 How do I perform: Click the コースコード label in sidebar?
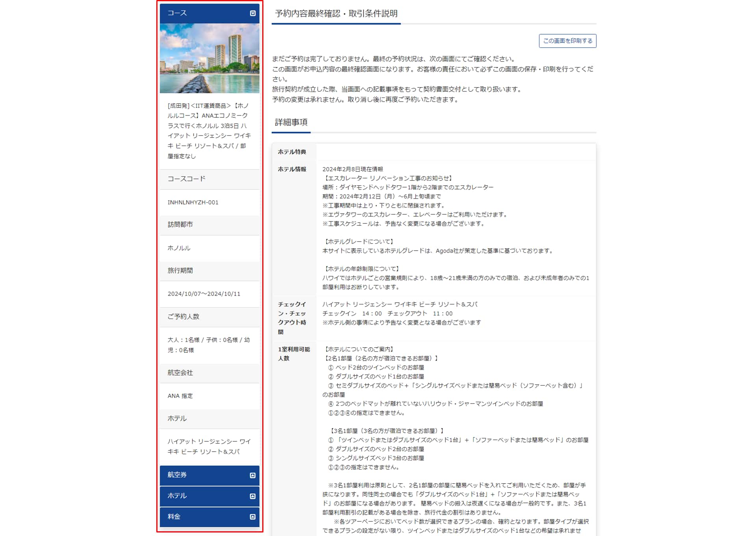point(187,179)
